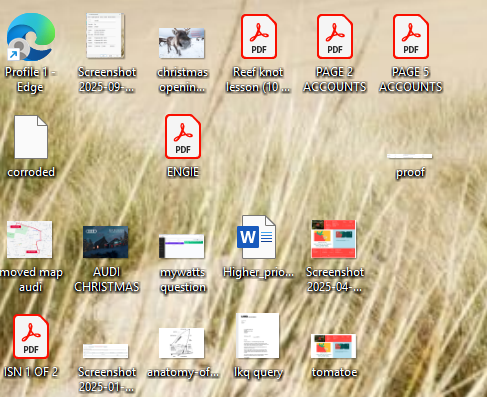Select the PAGE 2 ACCOUNTS PDF

click(x=335, y=36)
